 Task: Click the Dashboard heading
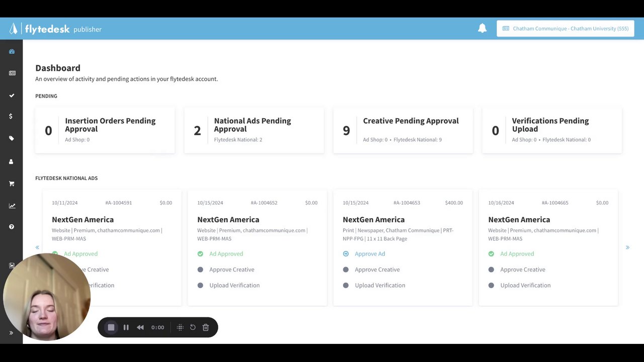[58, 68]
